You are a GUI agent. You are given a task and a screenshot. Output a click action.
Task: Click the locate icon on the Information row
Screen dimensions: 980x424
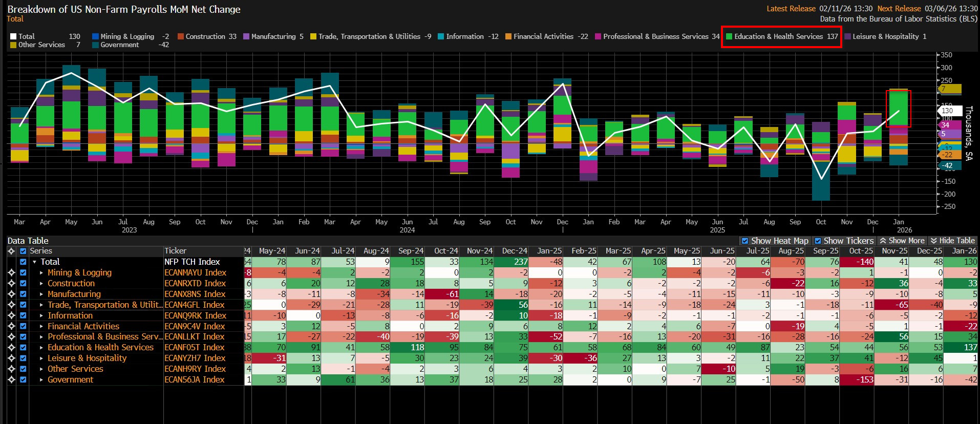[x=11, y=316]
